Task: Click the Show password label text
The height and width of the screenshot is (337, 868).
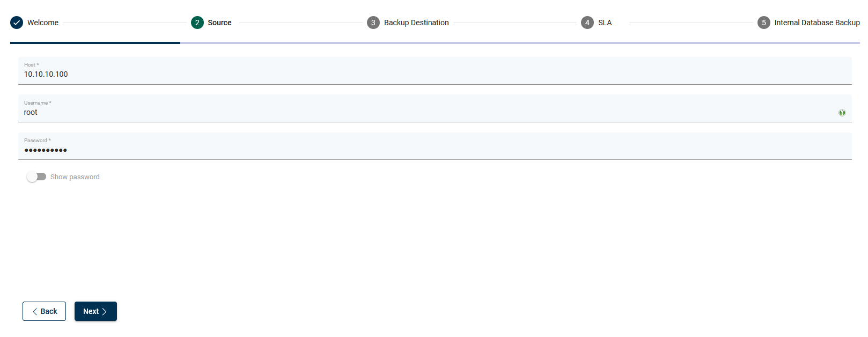Action: [x=75, y=177]
